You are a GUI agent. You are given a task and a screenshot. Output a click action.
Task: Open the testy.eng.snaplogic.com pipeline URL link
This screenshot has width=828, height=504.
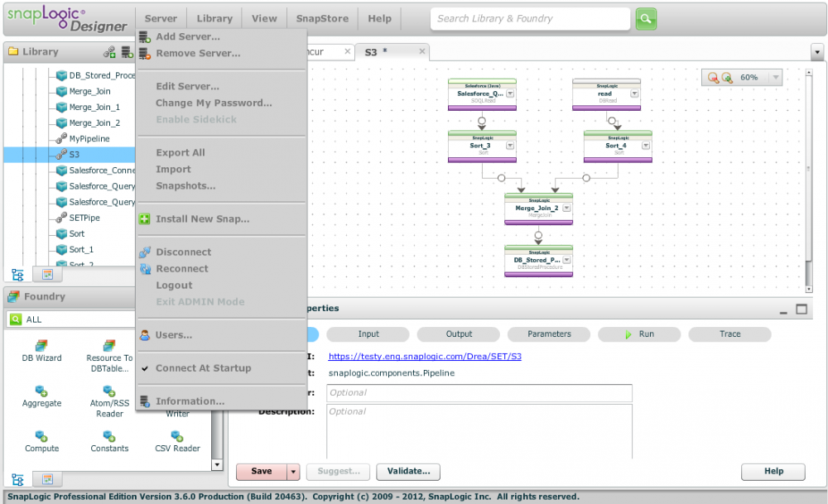pyautogui.click(x=425, y=357)
